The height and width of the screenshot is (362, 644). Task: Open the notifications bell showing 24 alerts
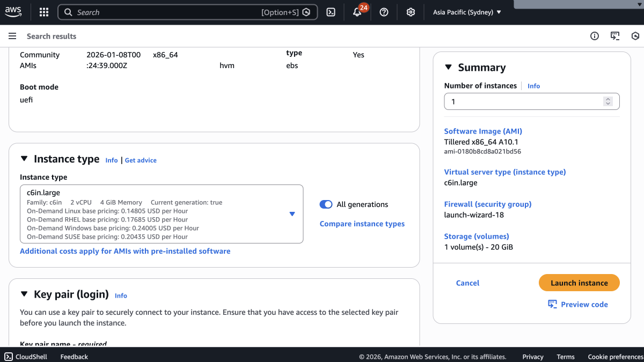[x=357, y=12]
